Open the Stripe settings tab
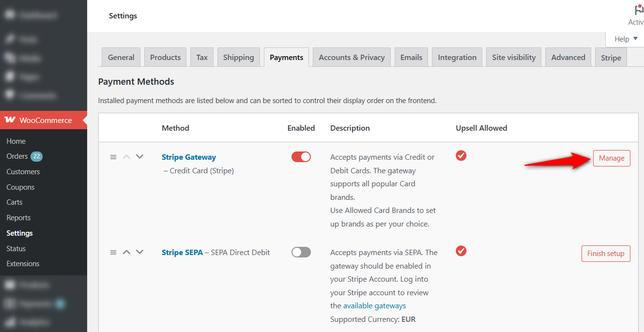Image resolution: width=644 pixels, height=332 pixels. (611, 58)
